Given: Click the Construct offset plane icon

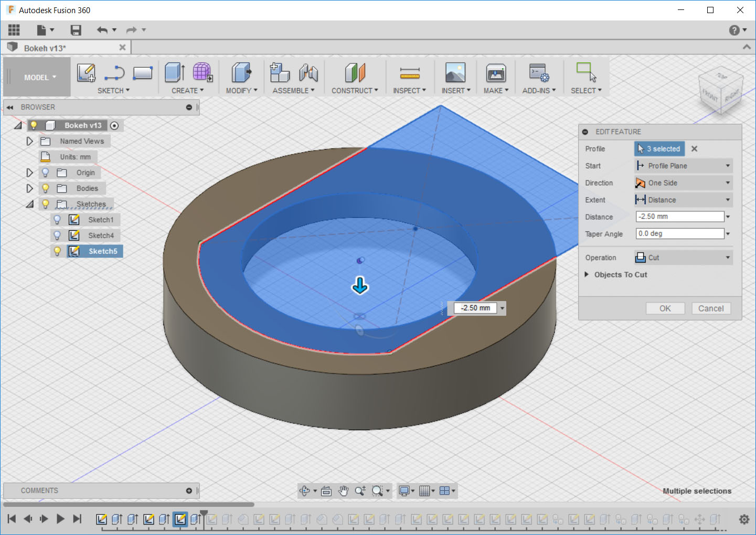Looking at the screenshot, I should pyautogui.click(x=355, y=73).
